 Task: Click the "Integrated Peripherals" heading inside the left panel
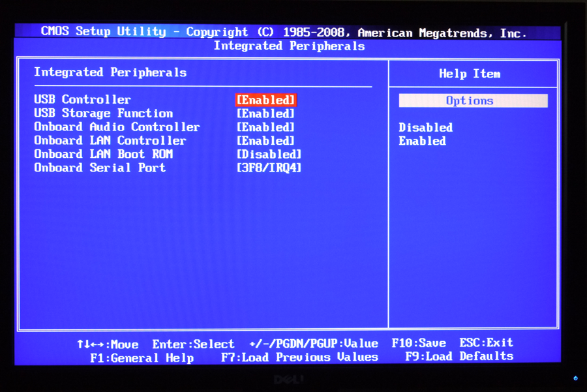[x=110, y=72]
